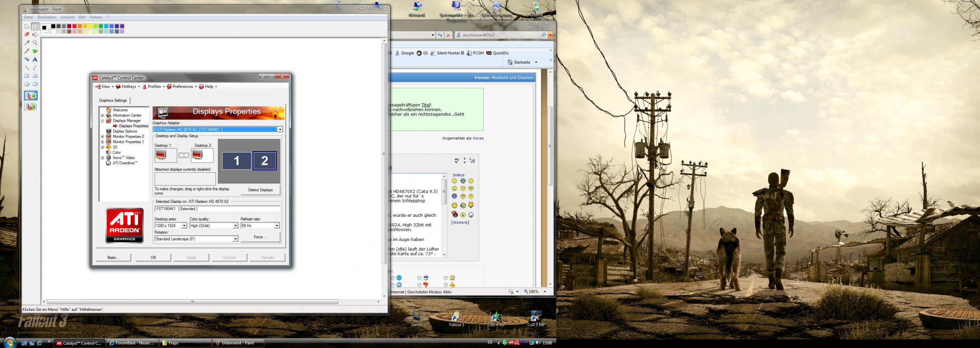Viewport: 980px width, 348px height.
Task: Open the Color quality dropdown
Action: (x=235, y=226)
